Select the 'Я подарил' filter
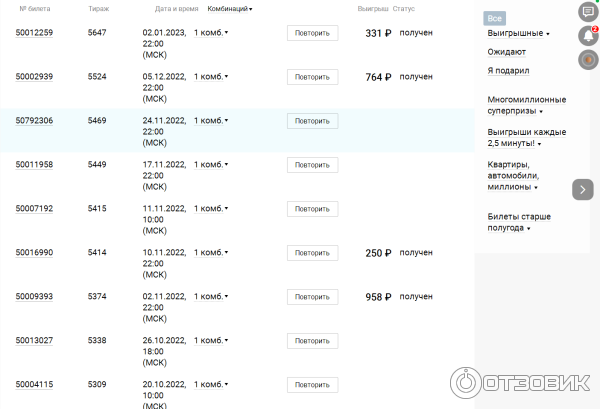This screenshot has width=600, height=409. (x=508, y=70)
